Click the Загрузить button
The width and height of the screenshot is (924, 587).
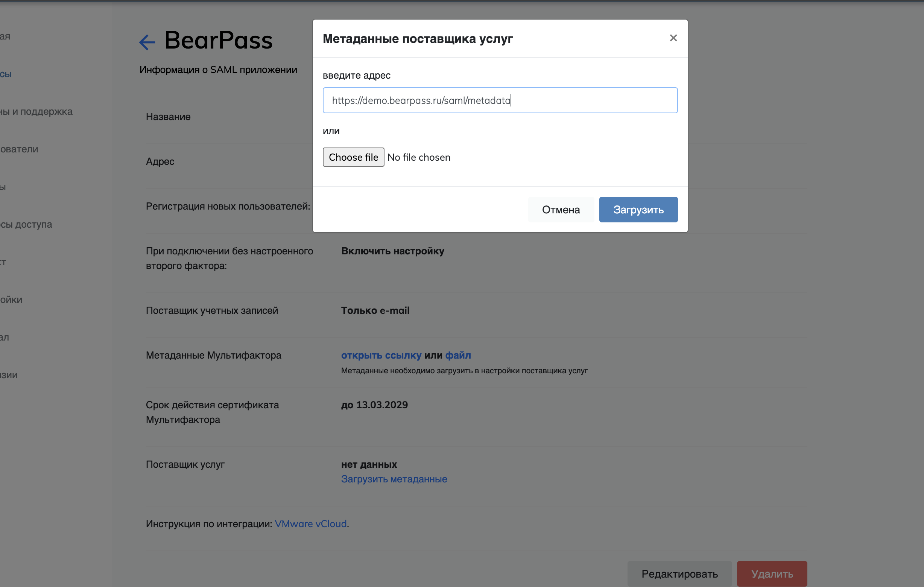(638, 210)
